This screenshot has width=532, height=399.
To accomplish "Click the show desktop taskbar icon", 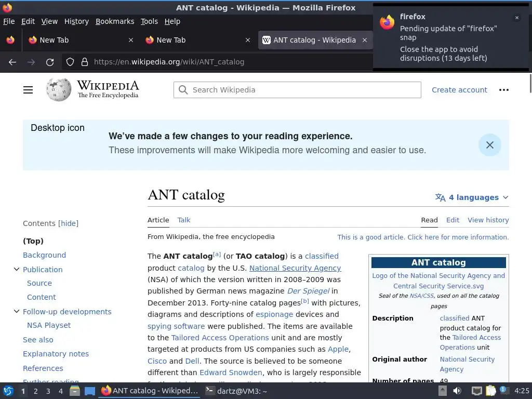I will tap(89, 391).
